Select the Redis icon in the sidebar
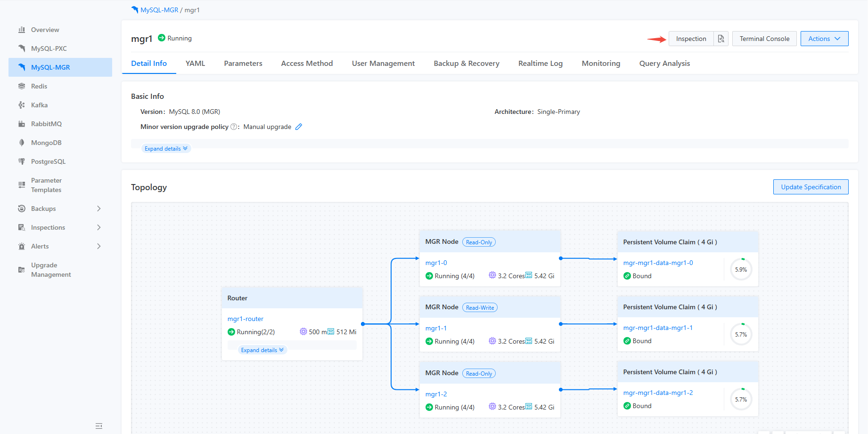Viewport: 868px width, 434px height. pyautogui.click(x=22, y=86)
